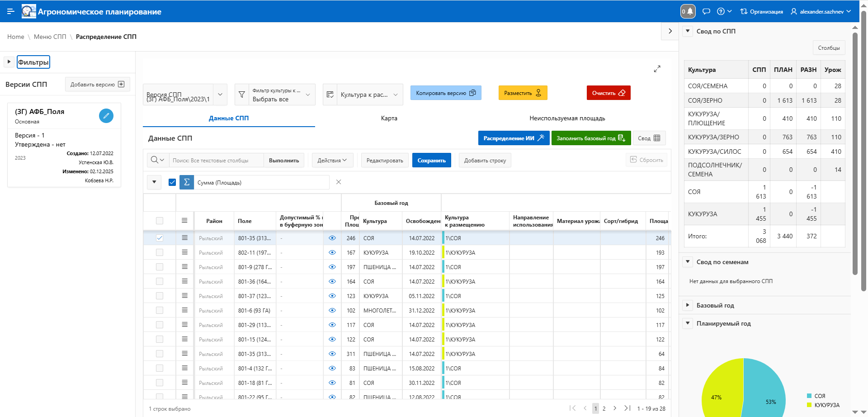This screenshot has height=417, width=868.
Task: Click the Сохранить button
Action: point(431,161)
